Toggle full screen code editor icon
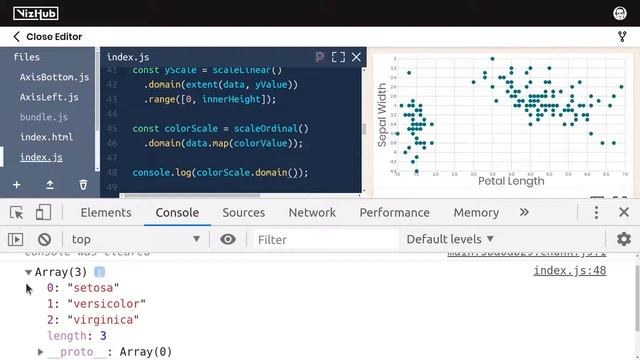 tap(338, 57)
